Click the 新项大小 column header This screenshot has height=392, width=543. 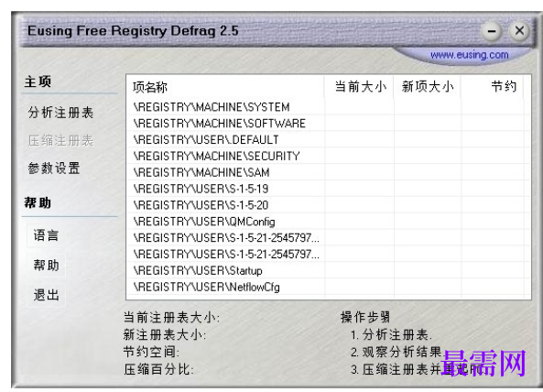428,87
